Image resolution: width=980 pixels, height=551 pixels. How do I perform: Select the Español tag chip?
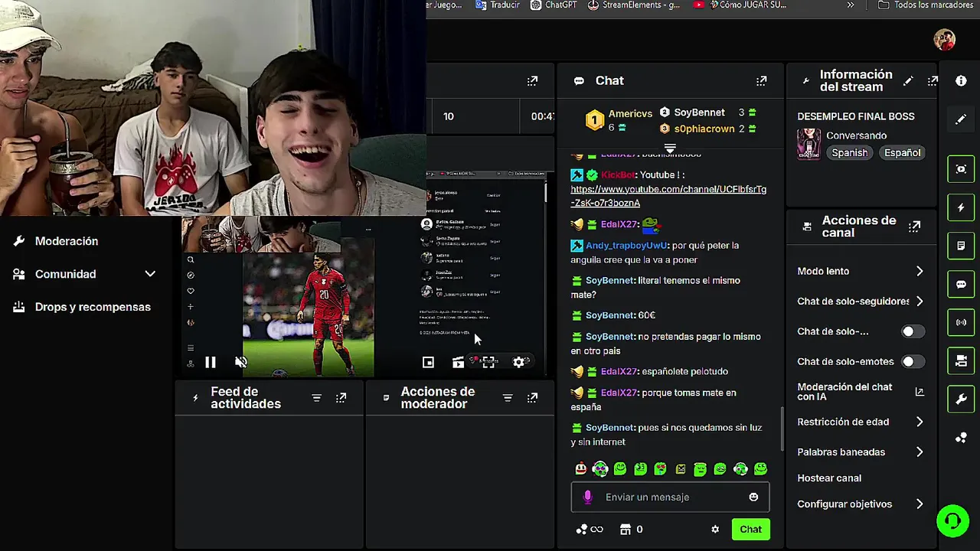(903, 153)
